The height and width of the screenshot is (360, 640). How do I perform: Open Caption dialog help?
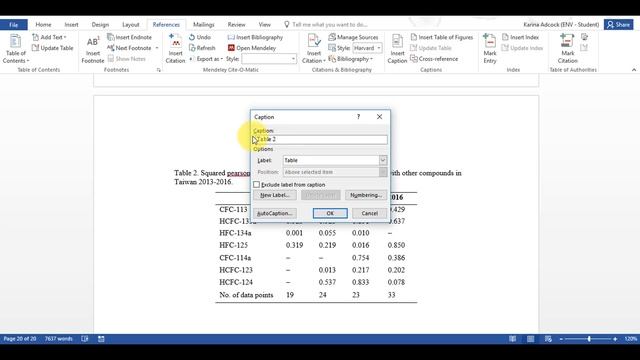click(358, 117)
